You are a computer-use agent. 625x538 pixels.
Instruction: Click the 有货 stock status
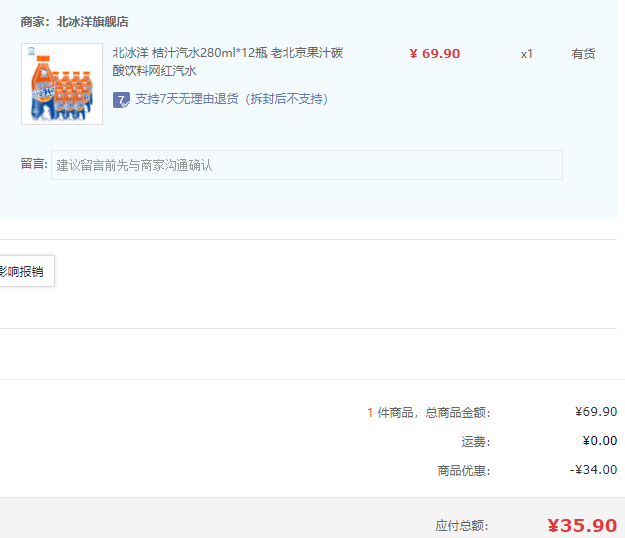583,54
